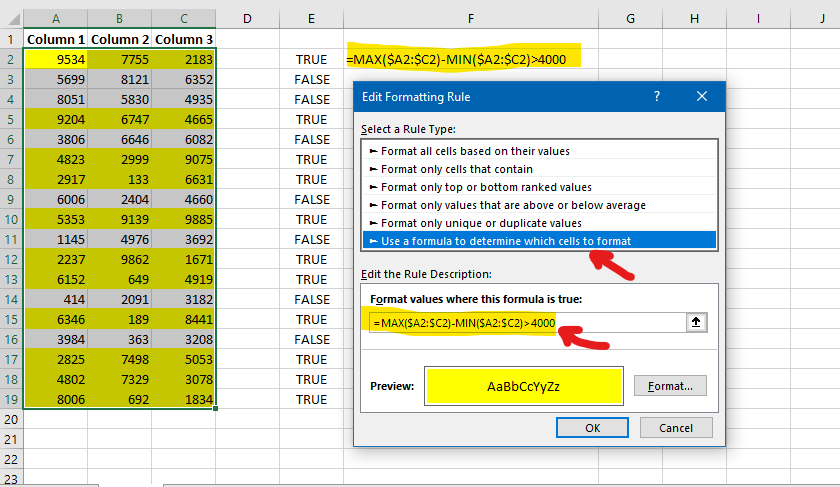Image resolution: width=840 pixels, height=487 pixels.
Task: Click cell containing 8051
Action: [56, 99]
